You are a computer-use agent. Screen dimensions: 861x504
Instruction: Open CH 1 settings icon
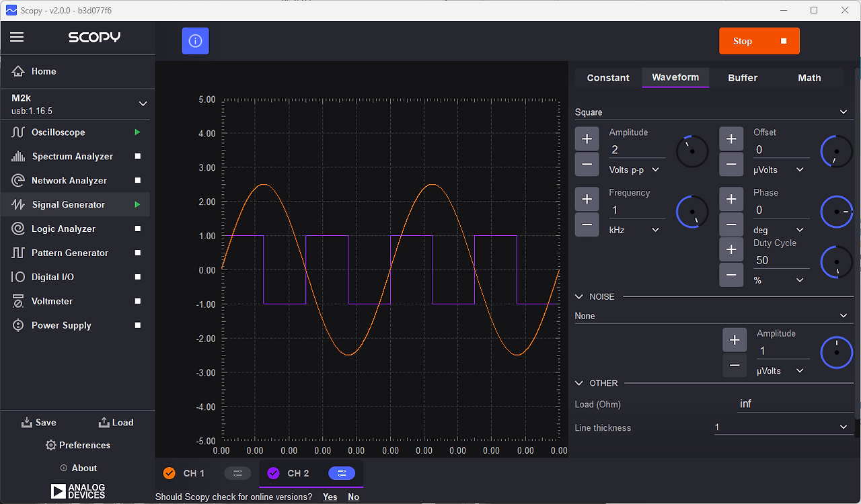pyautogui.click(x=237, y=474)
